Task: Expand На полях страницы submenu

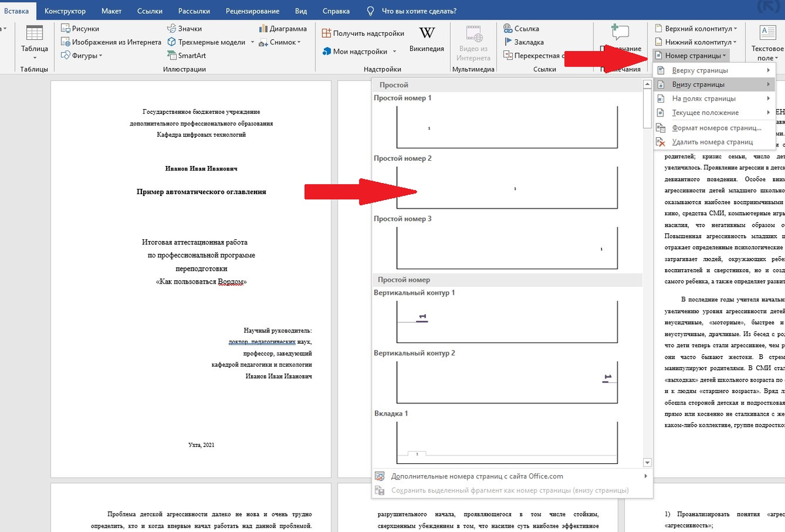Action: point(714,99)
